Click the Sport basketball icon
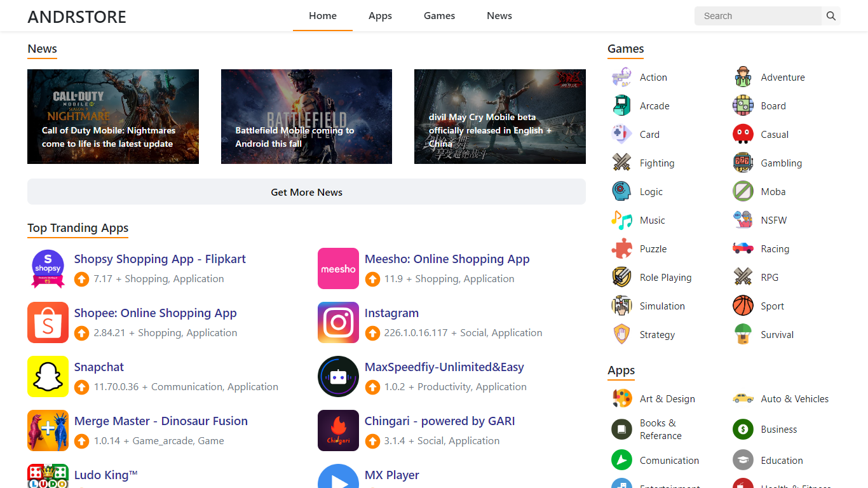The width and height of the screenshot is (868, 488). [x=743, y=306]
